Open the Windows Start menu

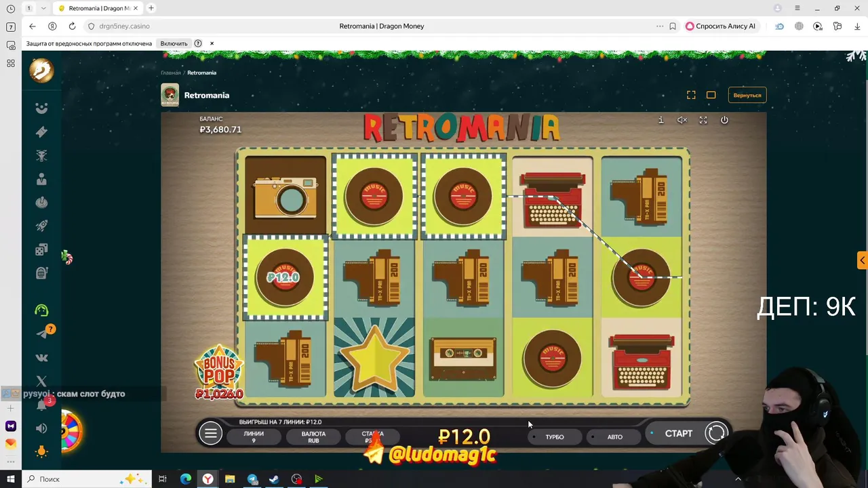tap(10, 479)
